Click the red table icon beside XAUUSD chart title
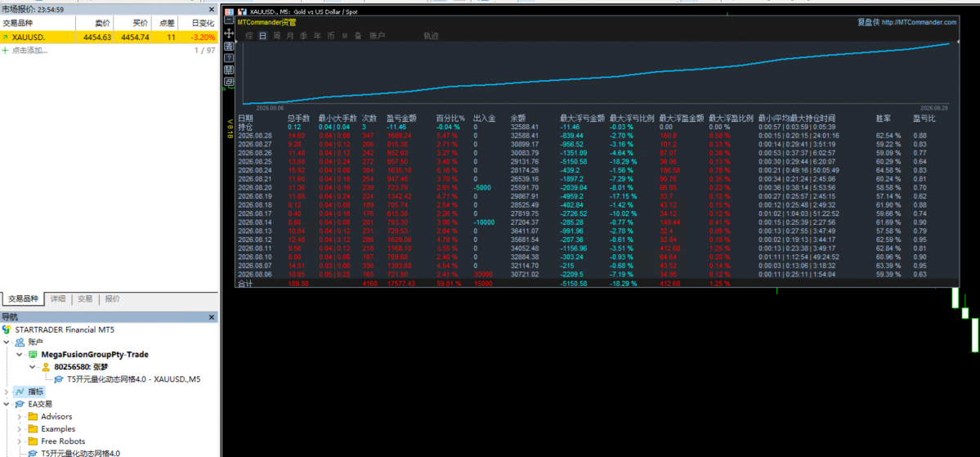 click(x=229, y=11)
